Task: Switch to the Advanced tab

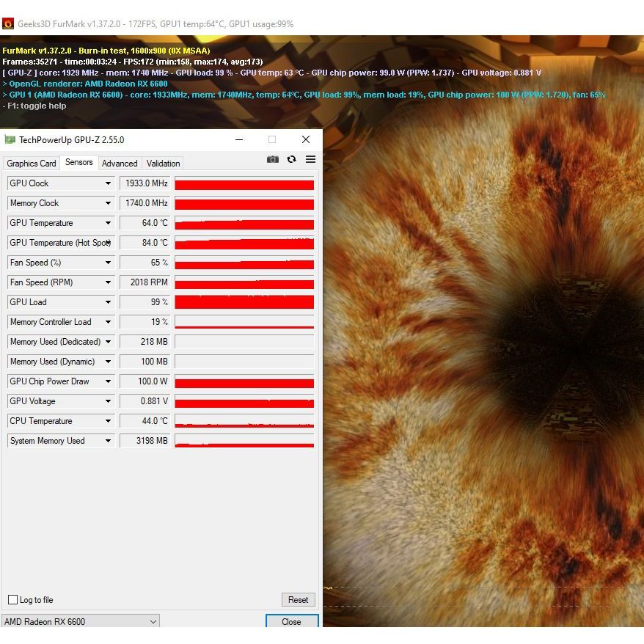Action: pos(120,164)
